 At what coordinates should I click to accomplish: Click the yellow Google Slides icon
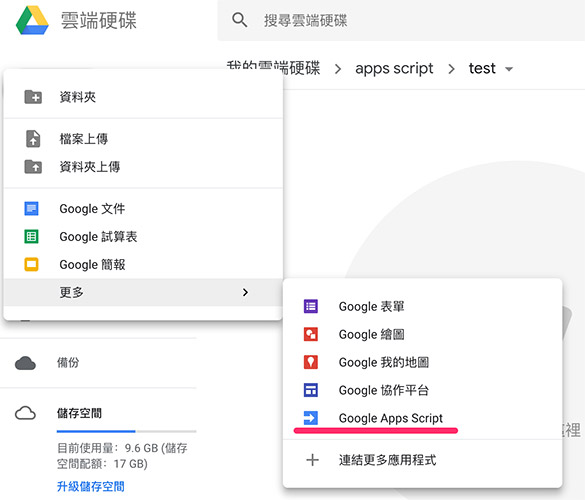(x=31, y=265)
